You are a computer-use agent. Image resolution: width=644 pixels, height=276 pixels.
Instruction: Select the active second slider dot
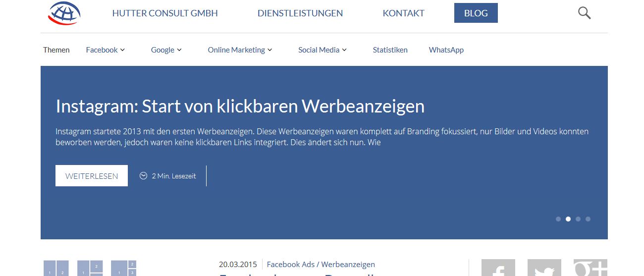coord(568,219)
